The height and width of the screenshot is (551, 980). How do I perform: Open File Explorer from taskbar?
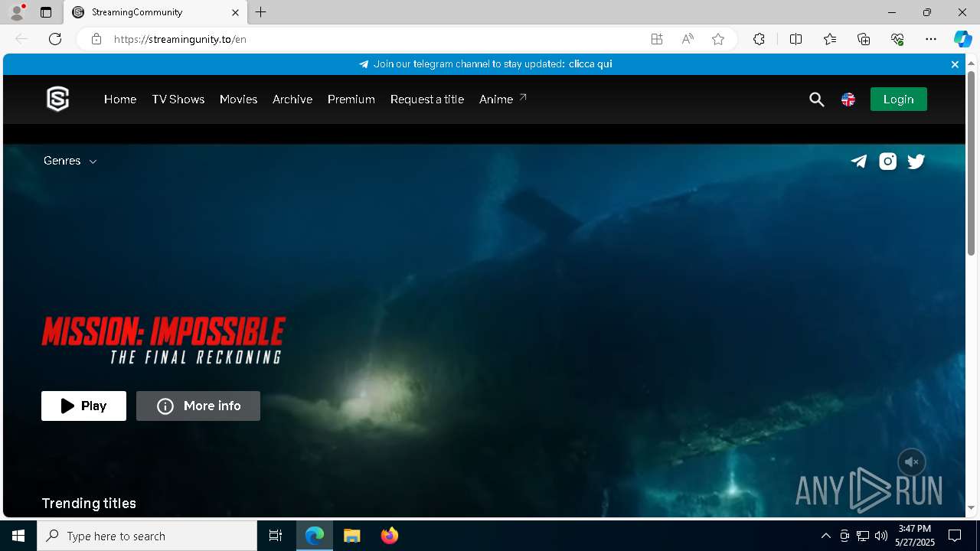[351, 536]
